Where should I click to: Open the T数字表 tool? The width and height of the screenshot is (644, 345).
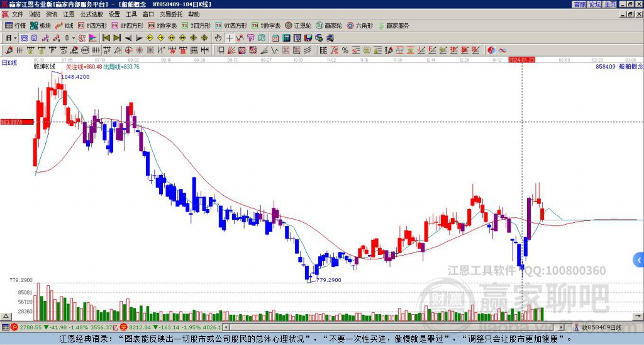coord(266,25)
